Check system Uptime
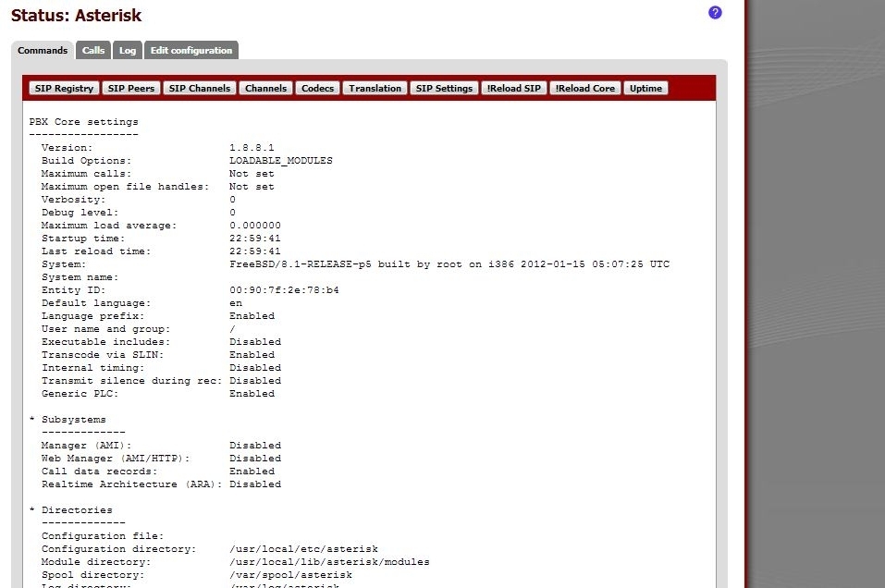Viewport: 885px width, 588px height. [x=645, y=88]
